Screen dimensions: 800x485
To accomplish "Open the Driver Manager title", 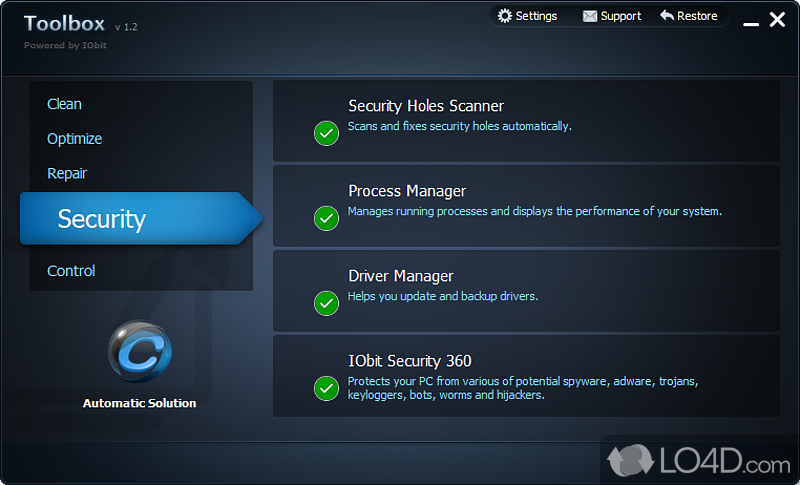I will (x=400, y=276).
